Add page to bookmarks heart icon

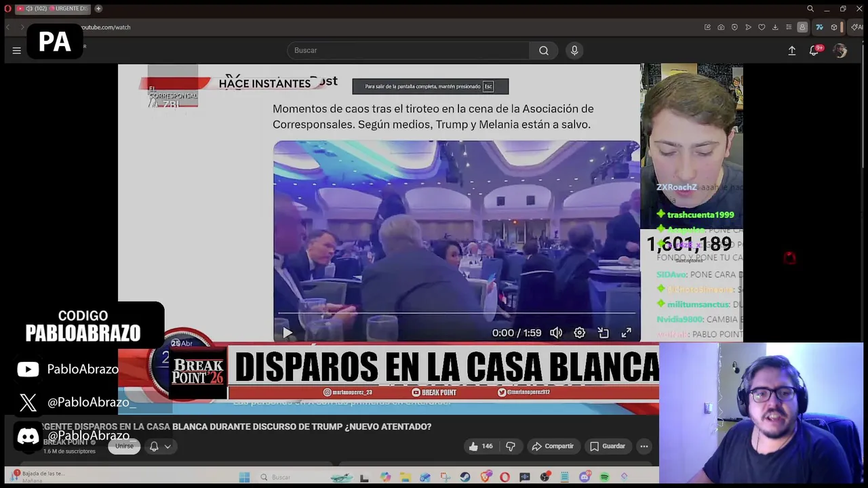(762, 27)
